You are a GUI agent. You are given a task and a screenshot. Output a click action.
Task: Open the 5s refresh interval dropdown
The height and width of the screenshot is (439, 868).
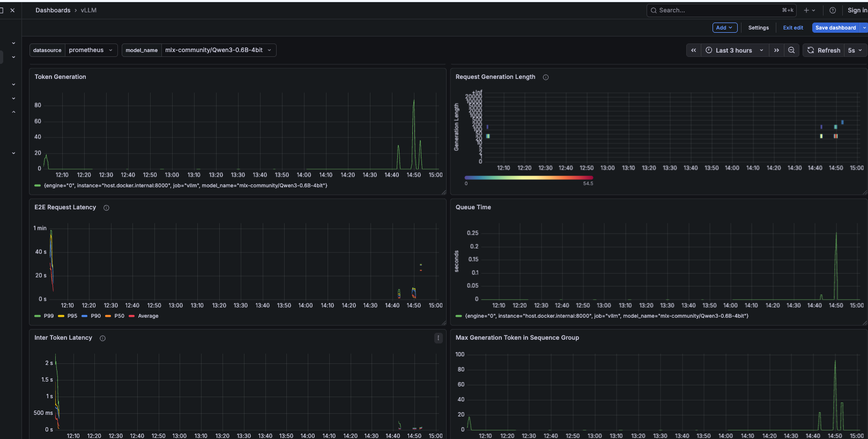(x=855, y=50)
